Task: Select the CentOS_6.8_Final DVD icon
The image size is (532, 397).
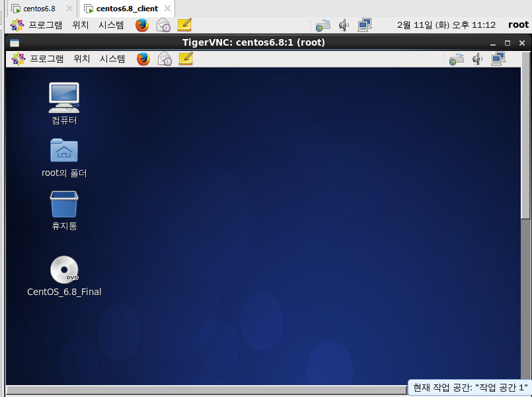Action: click(64, 276)
